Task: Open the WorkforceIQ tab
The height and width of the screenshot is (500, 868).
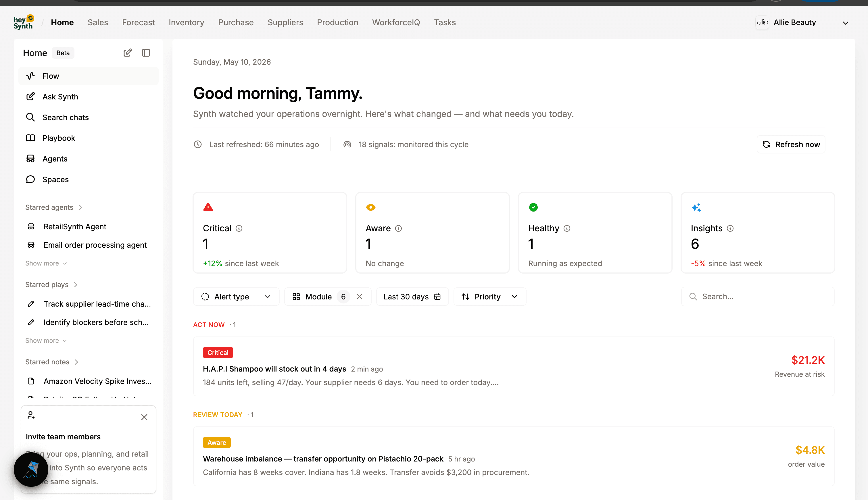Action: click(396, 22)
